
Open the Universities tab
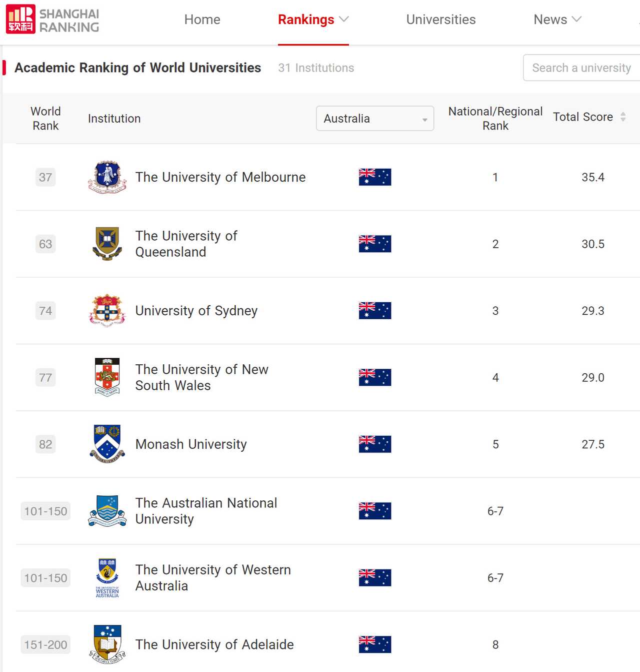click(x=440, y=20)
